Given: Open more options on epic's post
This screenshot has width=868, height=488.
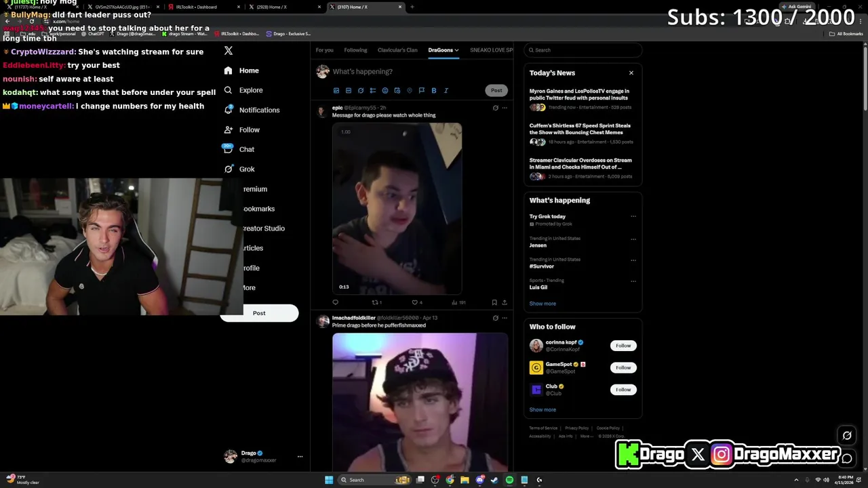Looking at the screenshot, I should [504, 108].
